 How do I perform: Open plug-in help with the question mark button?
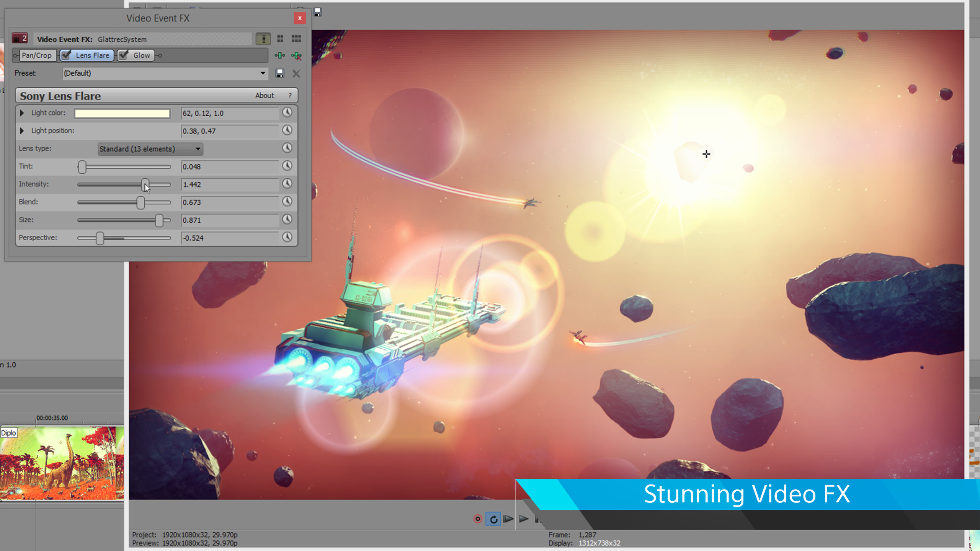click(290, 95)
